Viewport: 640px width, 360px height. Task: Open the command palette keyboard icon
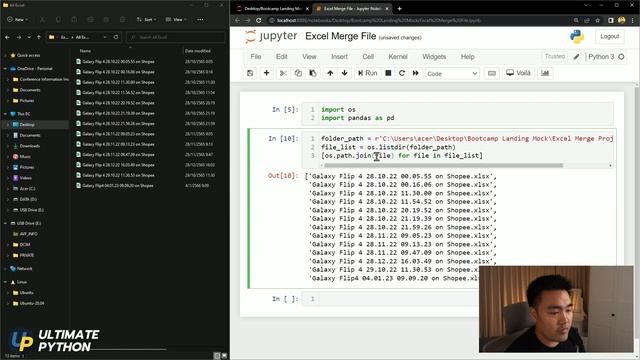coord(492,73)
